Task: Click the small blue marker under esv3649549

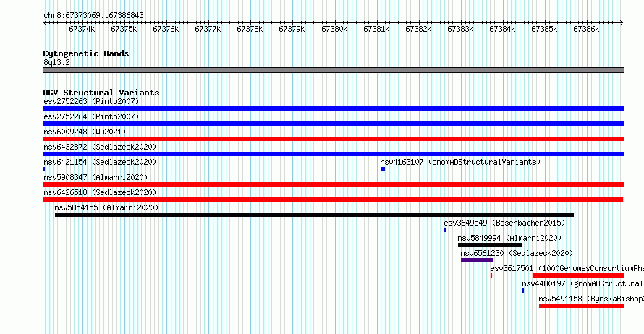Action: point(445,230)
